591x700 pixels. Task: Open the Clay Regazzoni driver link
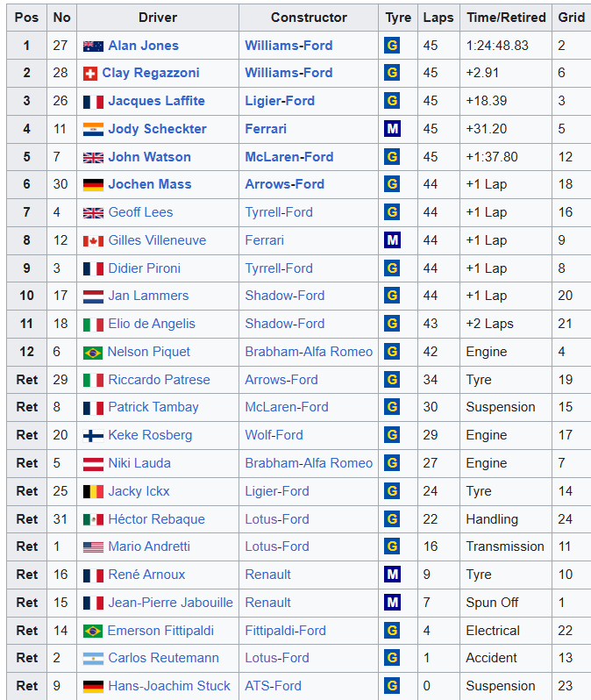click(x=151, y=73)
